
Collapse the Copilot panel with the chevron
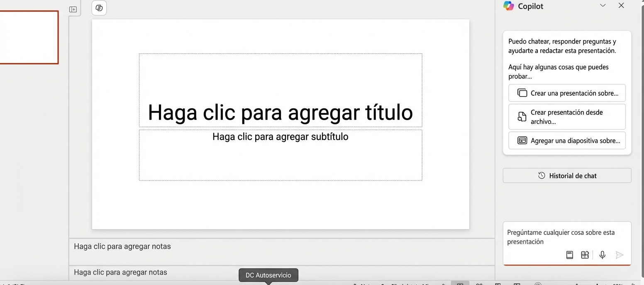[602, 5]
